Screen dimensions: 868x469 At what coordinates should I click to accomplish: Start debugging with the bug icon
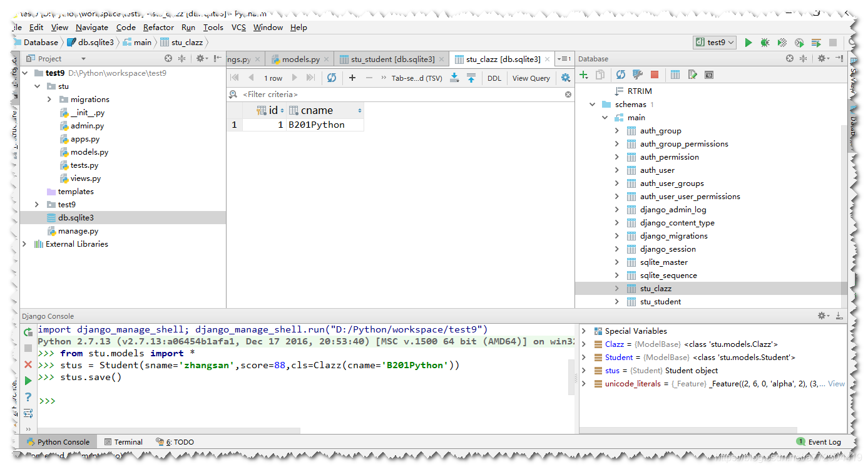(x=765, y=42)
